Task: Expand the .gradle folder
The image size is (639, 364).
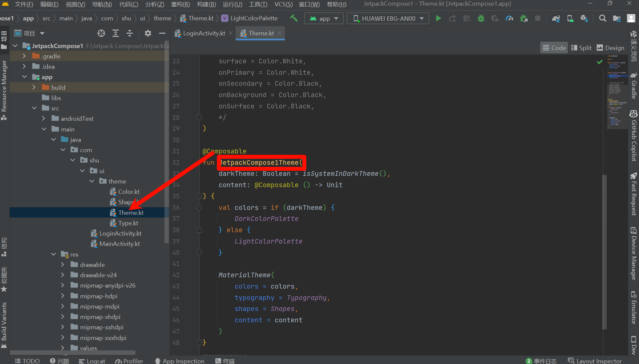Action: (24, 56)
